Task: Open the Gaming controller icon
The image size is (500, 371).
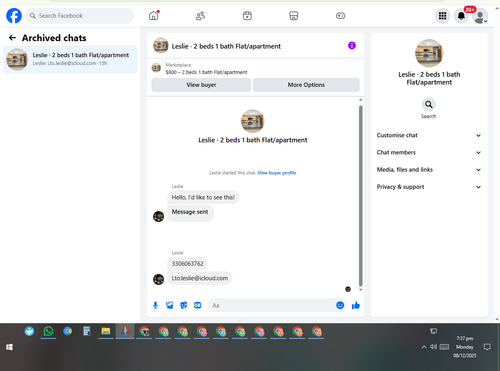Action: pos(340,16)
